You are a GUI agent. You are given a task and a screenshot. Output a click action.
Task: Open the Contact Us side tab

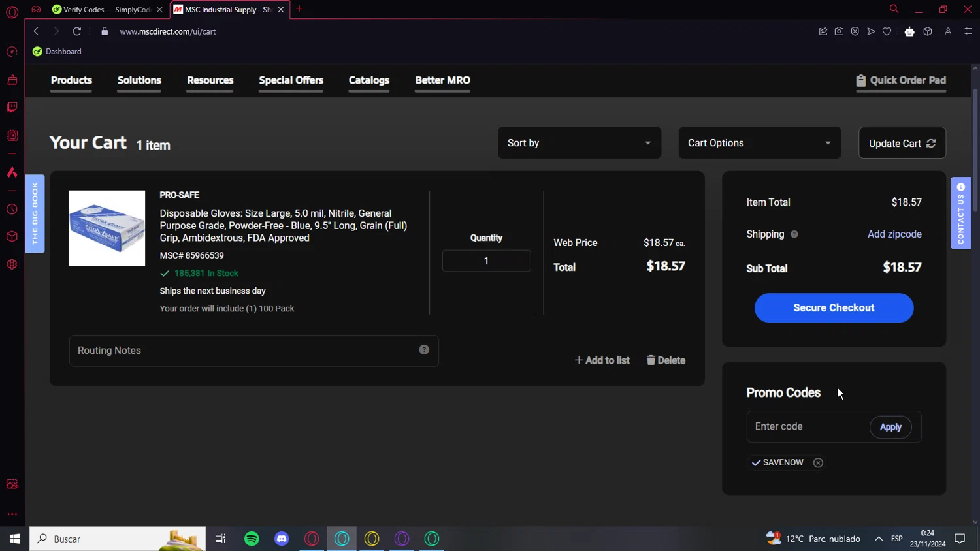(x=960, y=213)
